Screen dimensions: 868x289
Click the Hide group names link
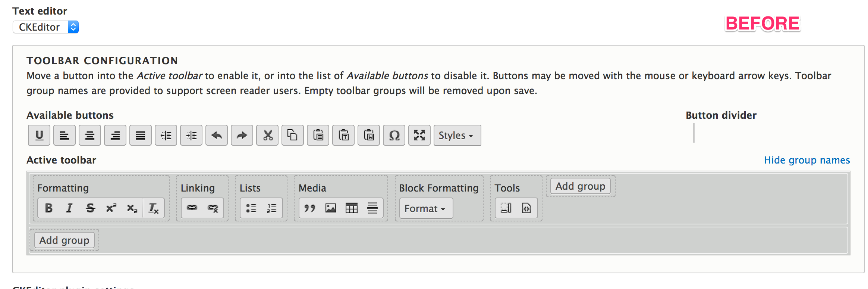(806, 160)
